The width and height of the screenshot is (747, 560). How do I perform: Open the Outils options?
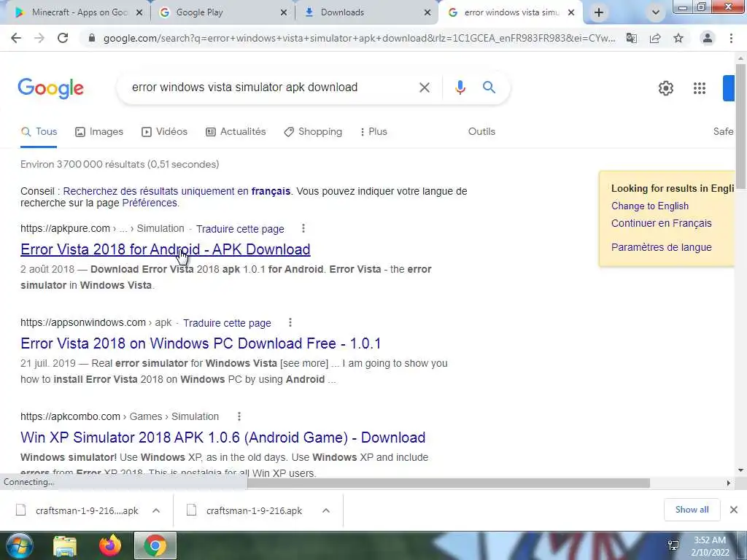pyautogui.click(x=481, y=131)
